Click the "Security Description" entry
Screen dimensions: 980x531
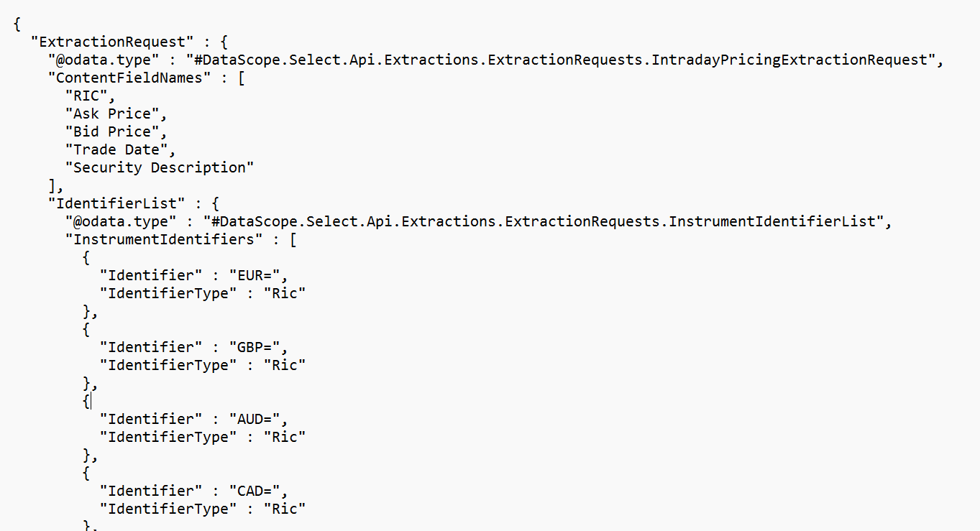tap(160, 167)
